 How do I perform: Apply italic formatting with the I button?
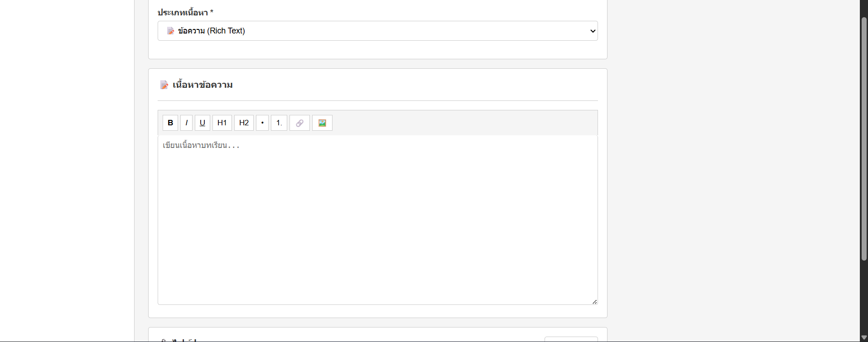[187, 123]
